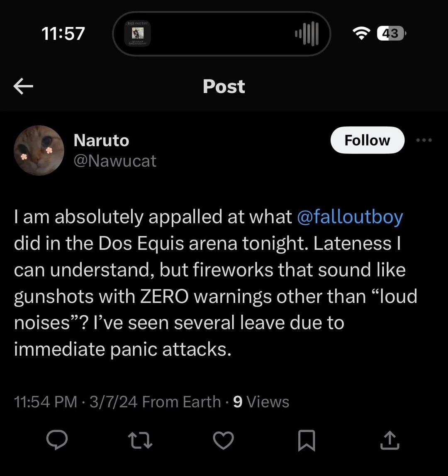
Task: Open the @Nawucat handle profile
Action: [x=115, y=161]
